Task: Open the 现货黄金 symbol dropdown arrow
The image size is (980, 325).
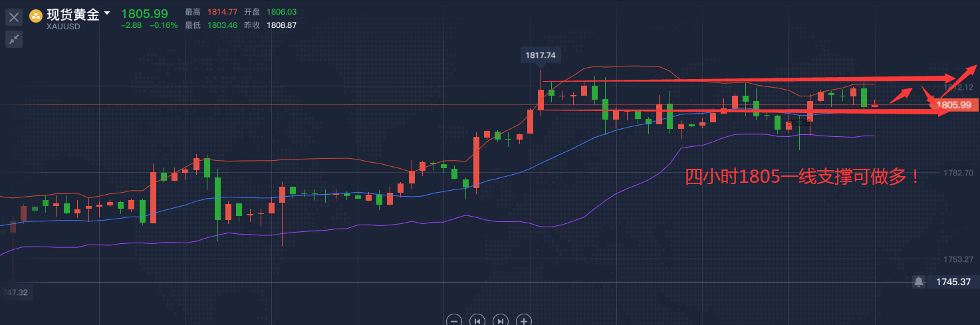Action: coord(107,13)
